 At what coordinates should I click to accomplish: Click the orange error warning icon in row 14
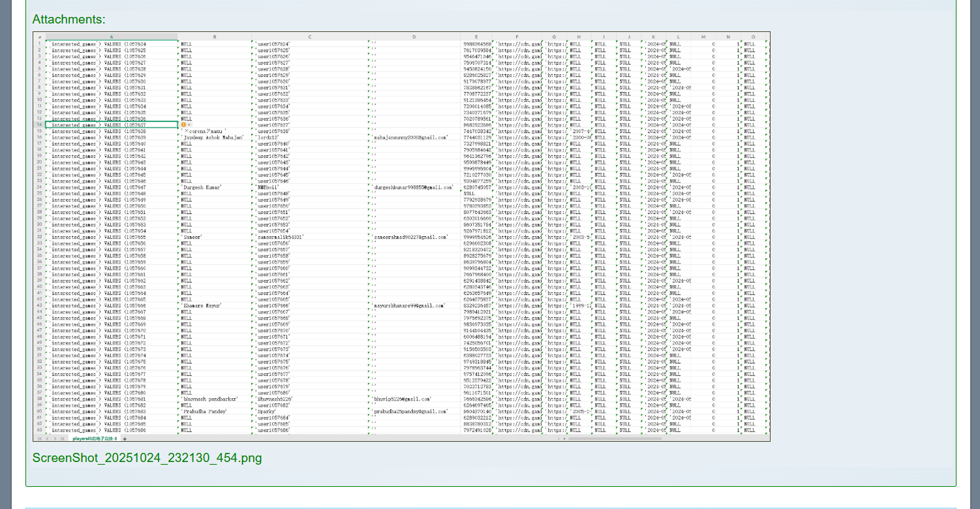[183, 125]
